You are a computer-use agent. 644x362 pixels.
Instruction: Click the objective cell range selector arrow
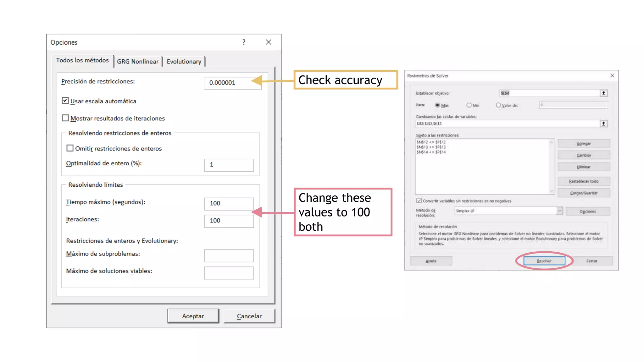pyautogui.click(x=603, y=93)
